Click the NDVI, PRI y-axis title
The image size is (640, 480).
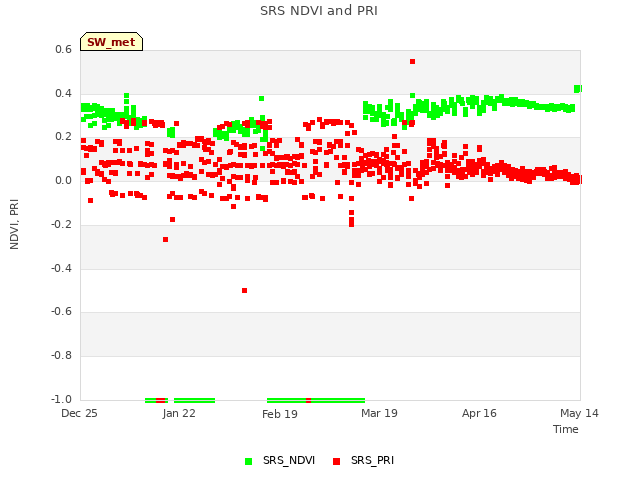14,224
